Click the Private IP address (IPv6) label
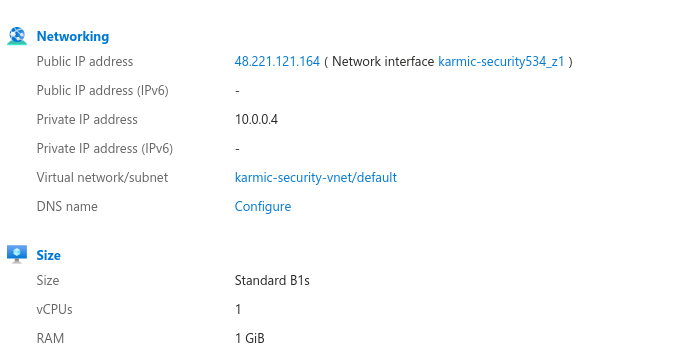The image size is (694, 361). 104,149
